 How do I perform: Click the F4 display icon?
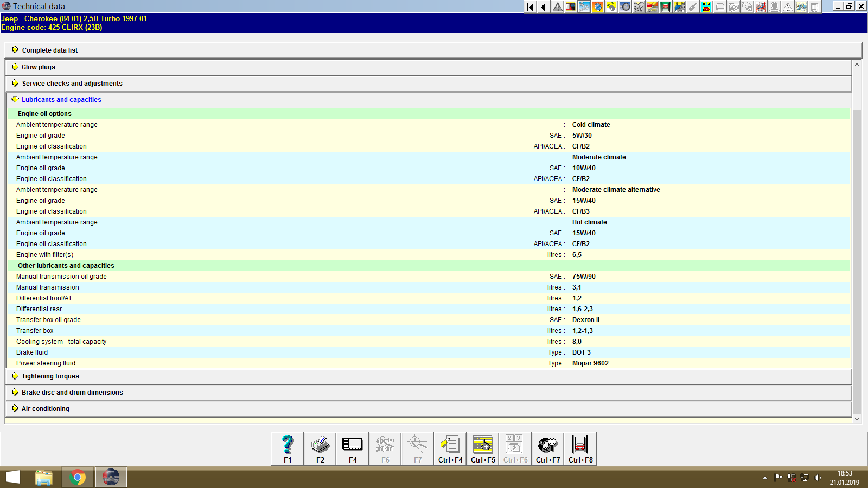pyautogui.click(x=352, y=448)
